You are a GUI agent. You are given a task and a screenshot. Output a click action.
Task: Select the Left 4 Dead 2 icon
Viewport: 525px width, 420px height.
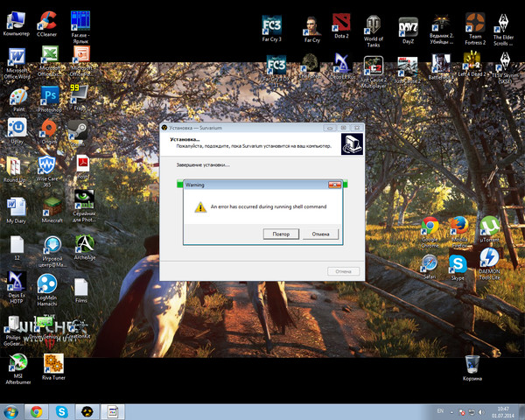pyautogui.click(x=472, y=64)
